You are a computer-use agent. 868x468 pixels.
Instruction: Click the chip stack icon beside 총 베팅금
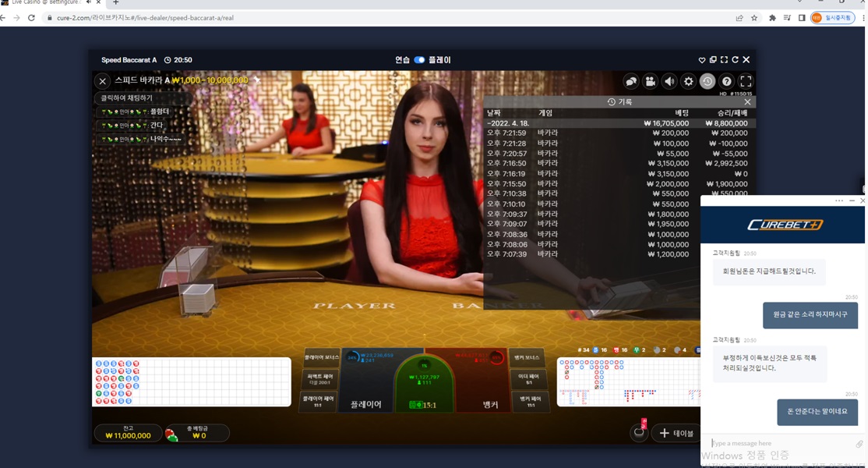pyautogui.click(x=171, y=434)
